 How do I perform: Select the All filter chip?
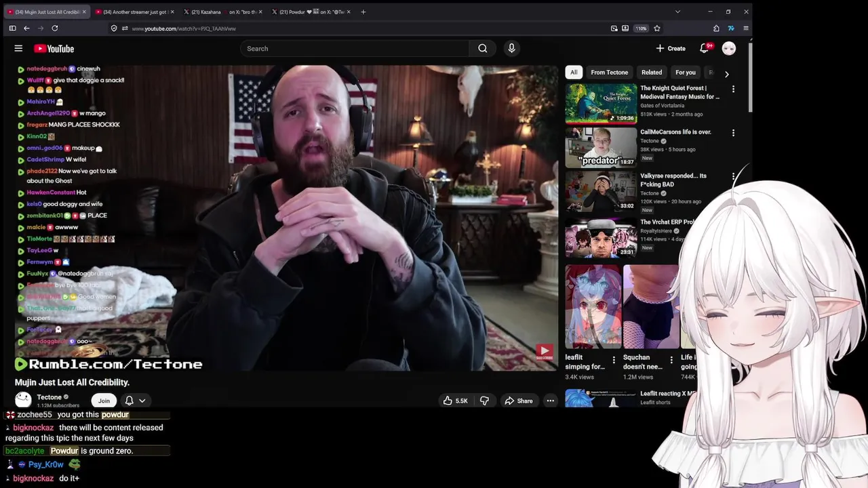point(574,73)
